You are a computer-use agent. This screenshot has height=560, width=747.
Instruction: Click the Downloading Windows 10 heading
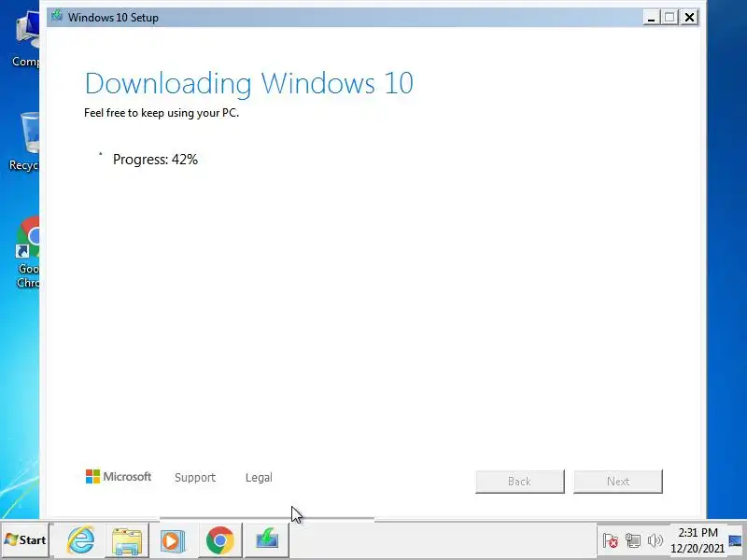pos(248,84)
